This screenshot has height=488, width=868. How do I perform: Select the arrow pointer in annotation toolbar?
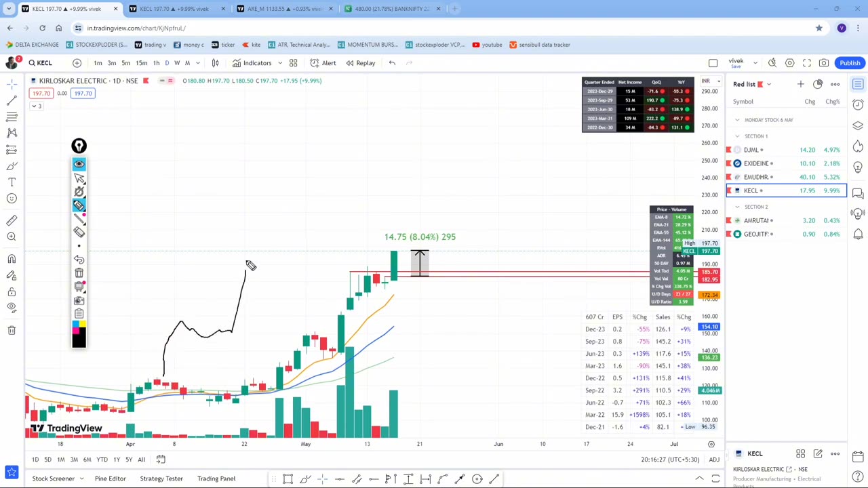pos(79,178)
